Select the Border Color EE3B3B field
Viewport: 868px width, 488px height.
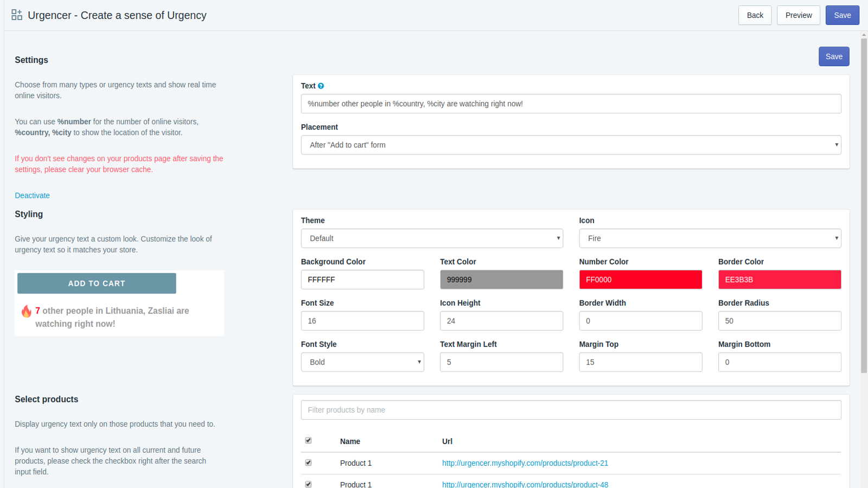[779, 280]
